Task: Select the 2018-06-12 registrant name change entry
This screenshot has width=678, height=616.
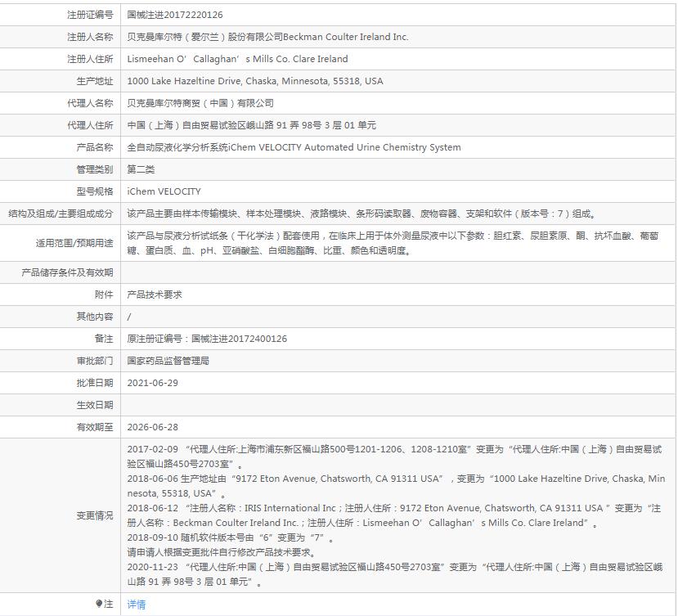Action: 394,515
